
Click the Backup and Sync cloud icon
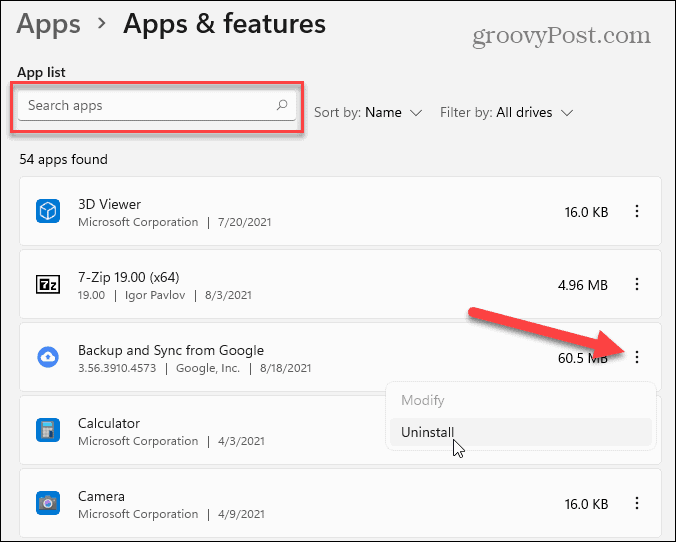pos(48,357)
